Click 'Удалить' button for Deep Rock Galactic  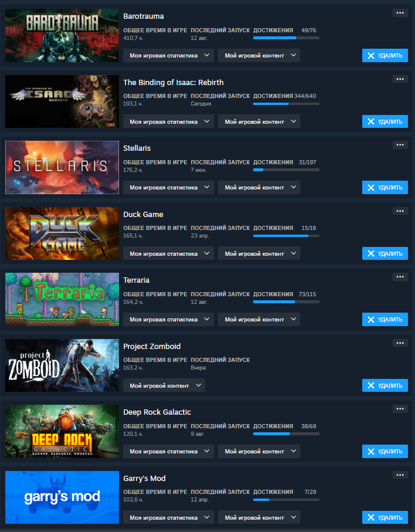[x=385, y=451]
